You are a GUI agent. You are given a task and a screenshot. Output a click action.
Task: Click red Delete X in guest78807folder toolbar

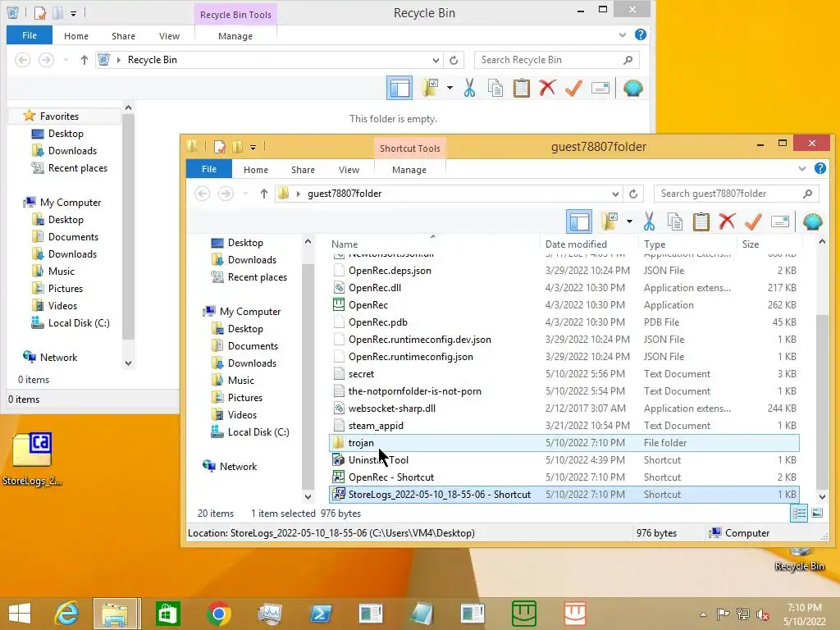(x=727, y=221)
